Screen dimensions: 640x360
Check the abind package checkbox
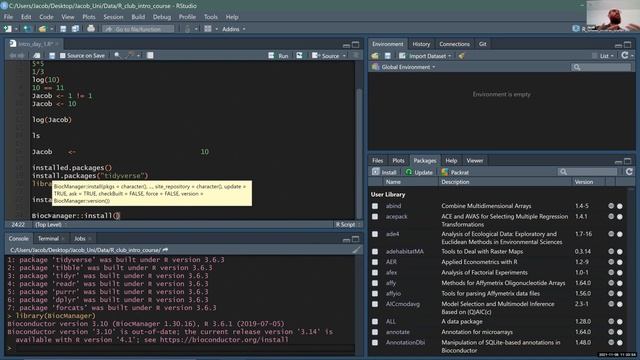coord(375,206)
